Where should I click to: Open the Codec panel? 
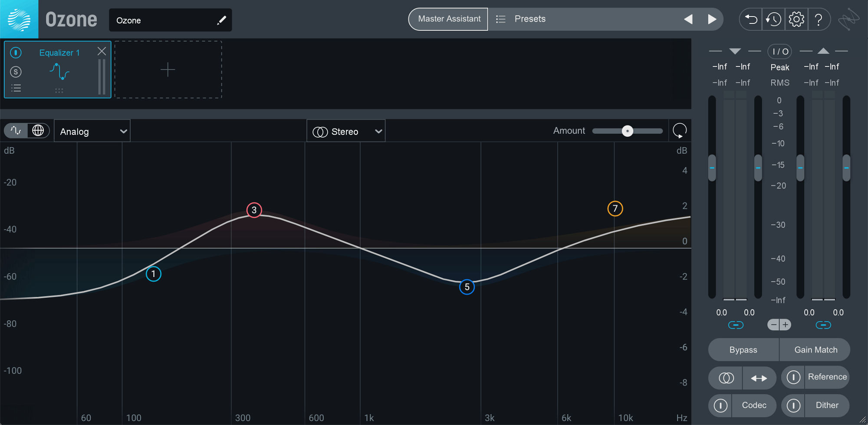(754, 405)
